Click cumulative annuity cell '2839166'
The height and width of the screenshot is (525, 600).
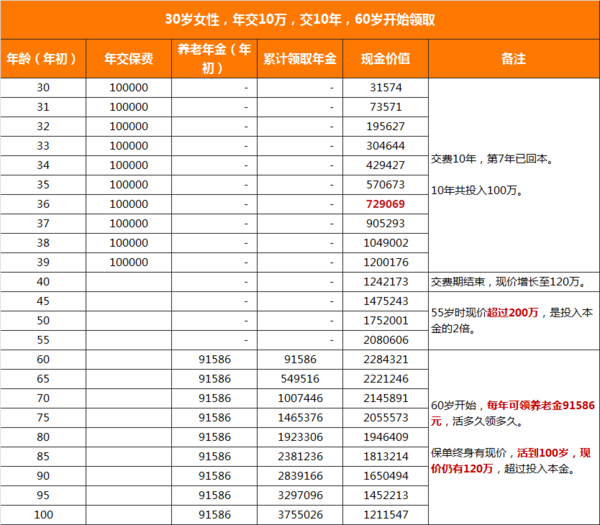pyautogui.click(x=300, y=476)
